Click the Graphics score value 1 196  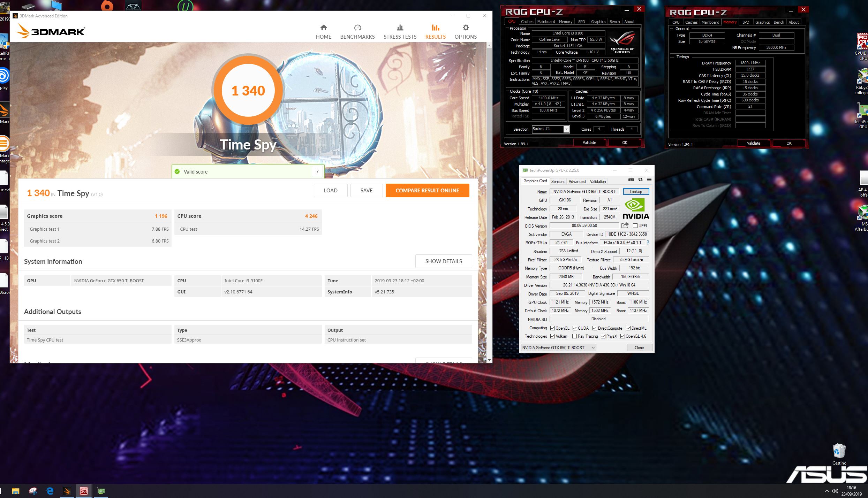[161, 216]
